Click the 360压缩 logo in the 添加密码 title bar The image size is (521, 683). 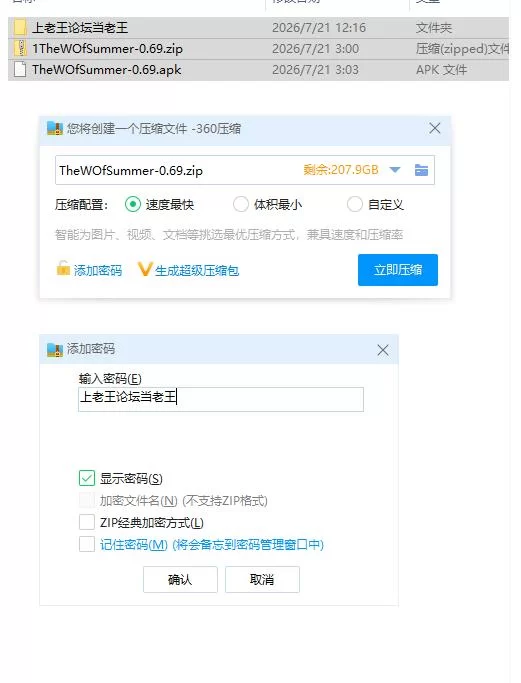pos(55,350)
